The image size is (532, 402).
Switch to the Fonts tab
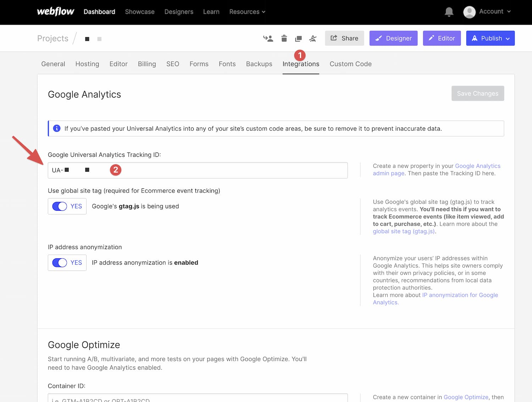pyautogui.click(x=227, y=64)
